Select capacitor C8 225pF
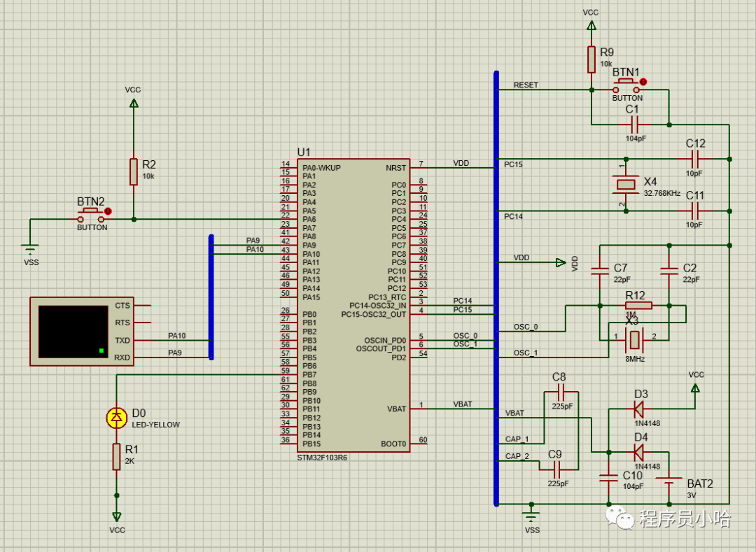The height and width of the screenshot is (552, 756). 559,395
